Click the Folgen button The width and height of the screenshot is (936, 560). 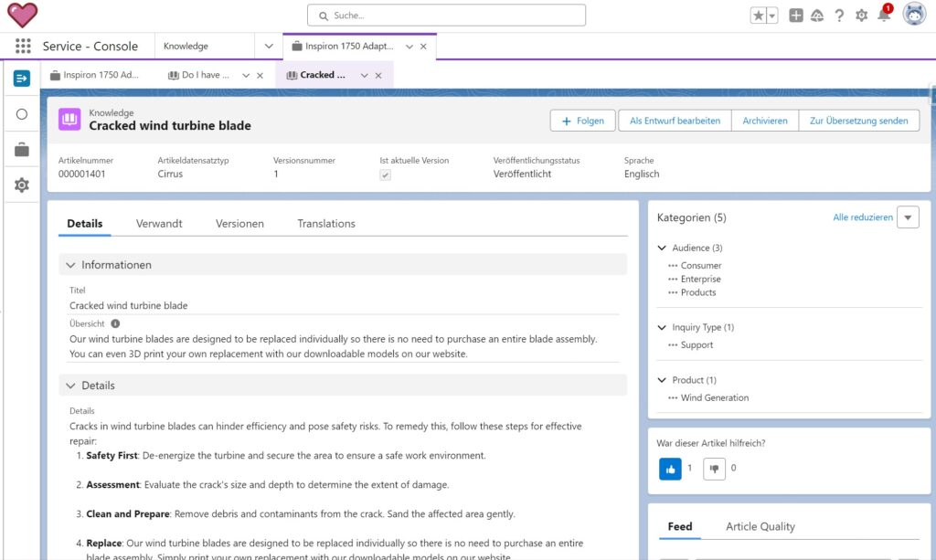(x=582, y=121)
